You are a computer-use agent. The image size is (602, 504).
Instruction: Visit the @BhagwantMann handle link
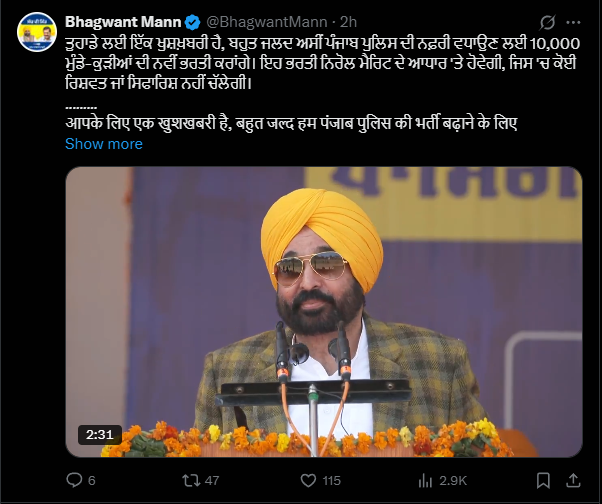pyautogui.click(x=267, y=22)
